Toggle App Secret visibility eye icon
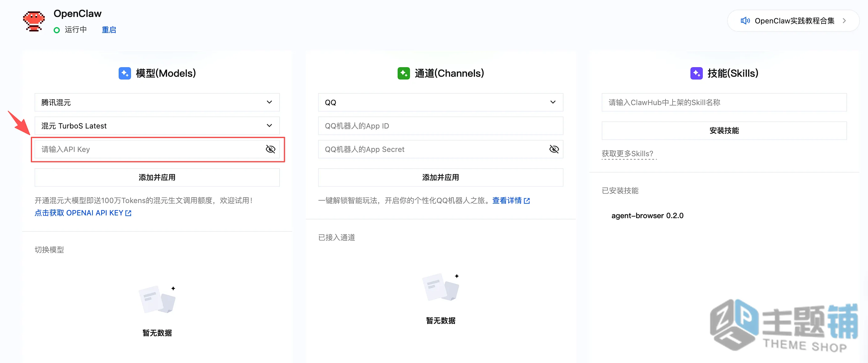 coord(554,149)
